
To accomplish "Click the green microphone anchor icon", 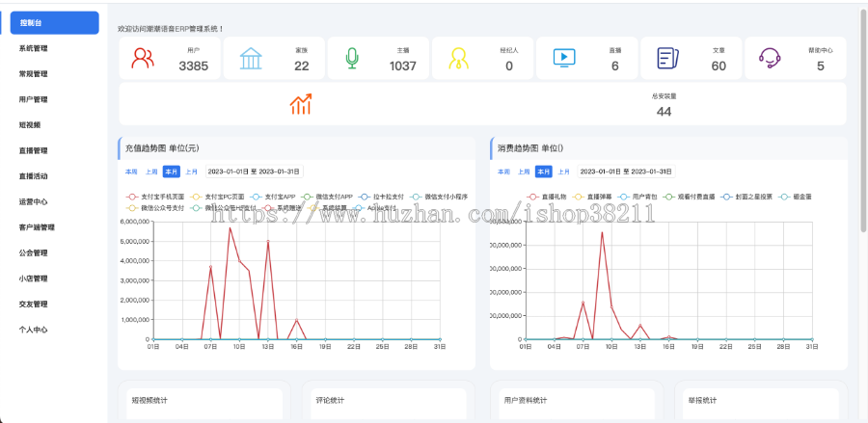I will click(351, 58).
